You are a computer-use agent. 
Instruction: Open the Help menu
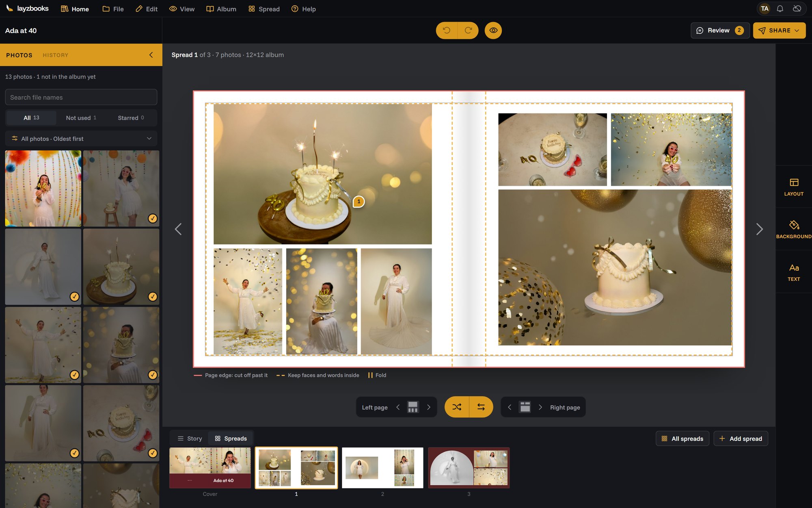coord(304,9)
